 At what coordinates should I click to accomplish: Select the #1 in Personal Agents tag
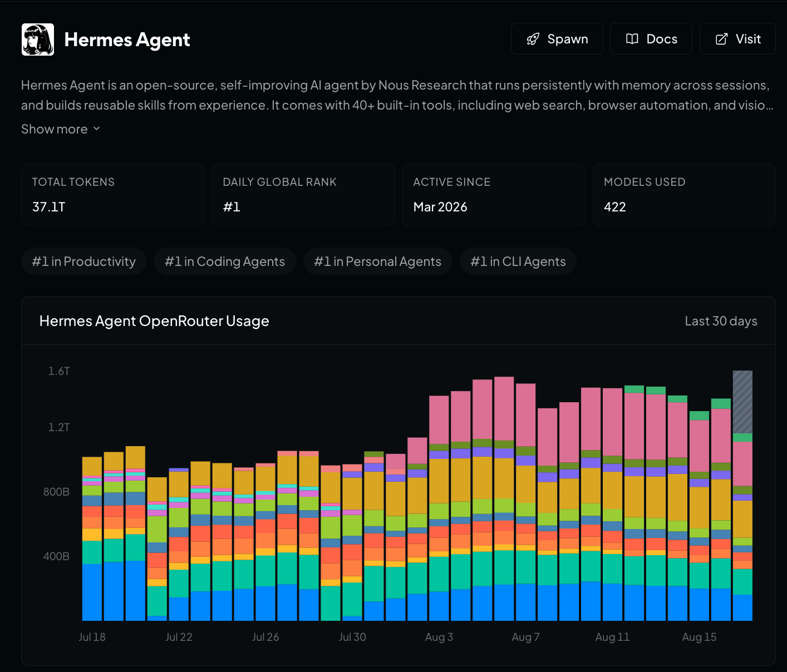[x=378, y=261]
